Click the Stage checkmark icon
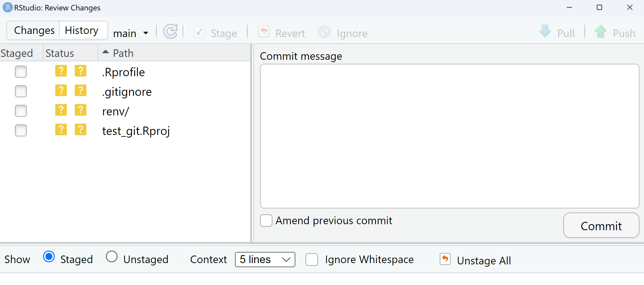Screen dimensions: 644x285 [x=199, y=32]
